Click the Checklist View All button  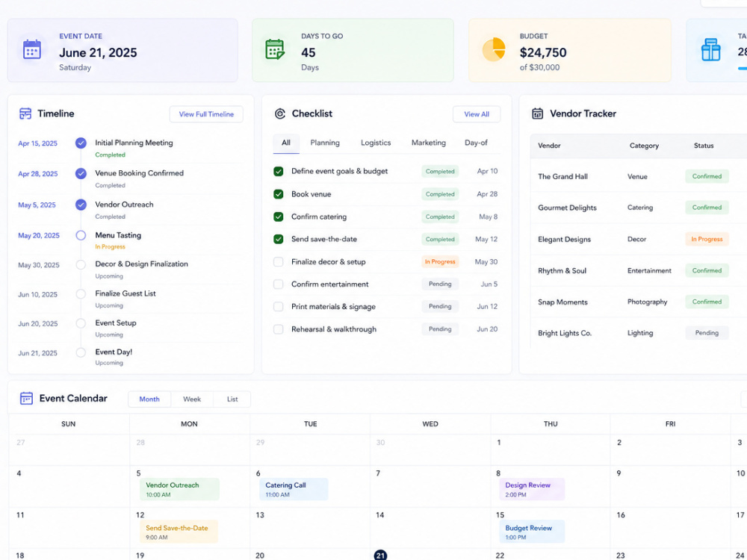coord(477,114)
